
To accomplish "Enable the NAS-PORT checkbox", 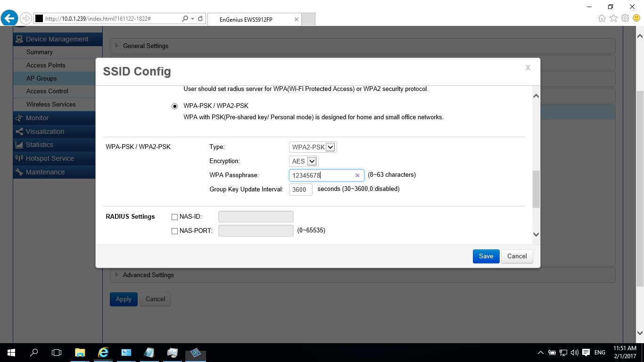I will pos(175,231).
